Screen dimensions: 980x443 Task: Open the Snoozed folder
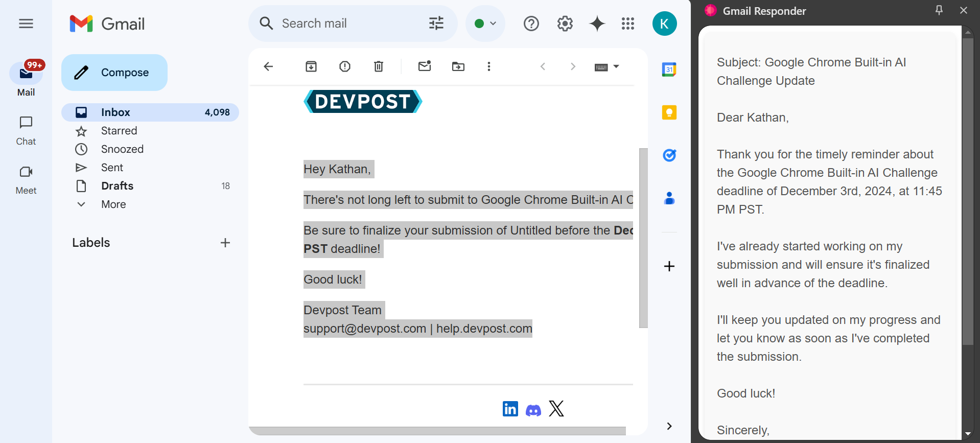click(150, 149)
